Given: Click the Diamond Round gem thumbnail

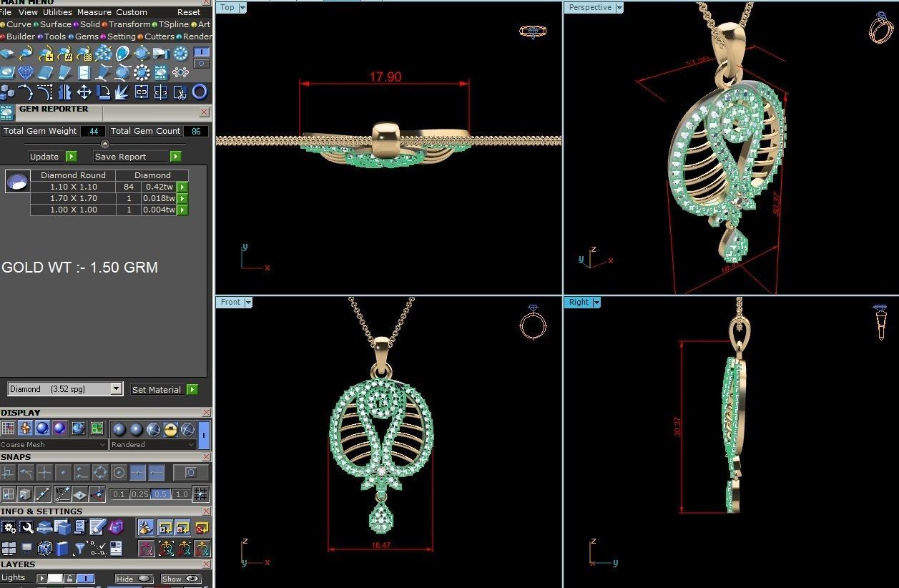Looking at the screenshot, I should pyautogui.click(x=17, y=182).
